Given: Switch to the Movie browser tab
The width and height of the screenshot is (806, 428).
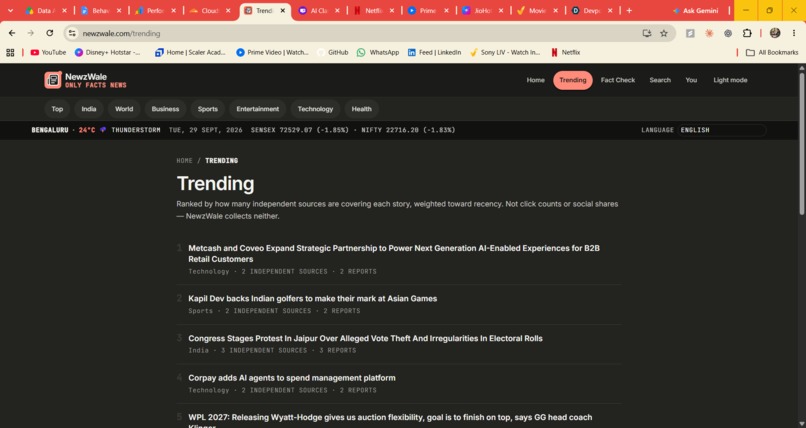Looking at the screenshot, I should (538, 10).
